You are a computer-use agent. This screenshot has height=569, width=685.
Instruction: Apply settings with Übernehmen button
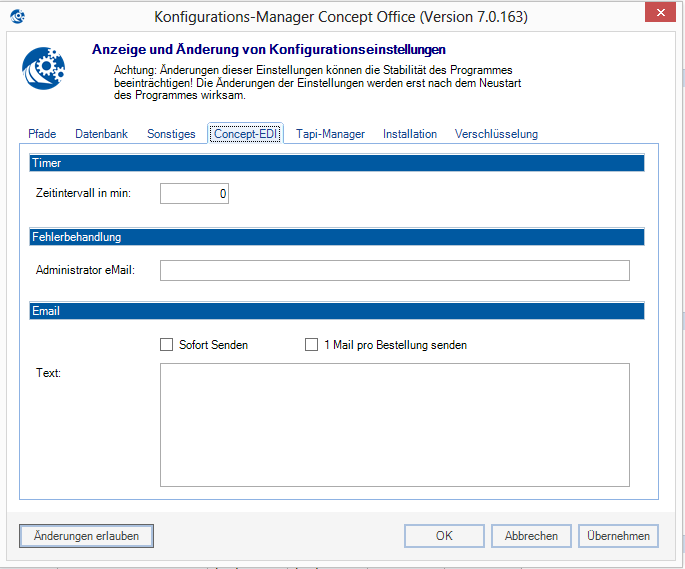618,536
